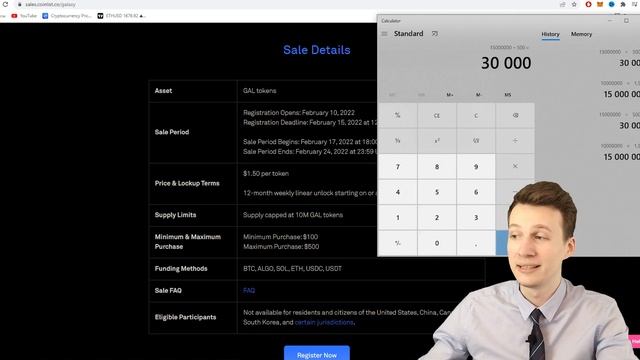This screenshot has height=360, width=640.
Task: Select the first 15 000 000 history entry
Action: (620, 89)
